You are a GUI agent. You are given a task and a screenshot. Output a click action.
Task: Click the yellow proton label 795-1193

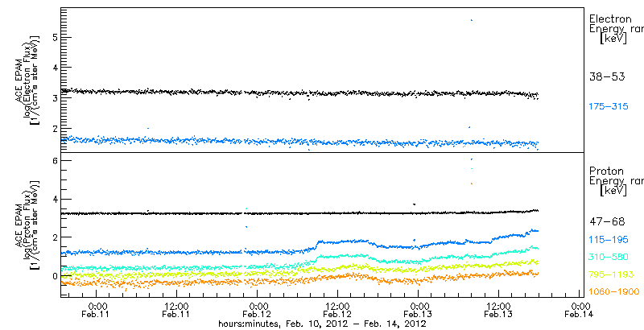[x=611, y=274]
